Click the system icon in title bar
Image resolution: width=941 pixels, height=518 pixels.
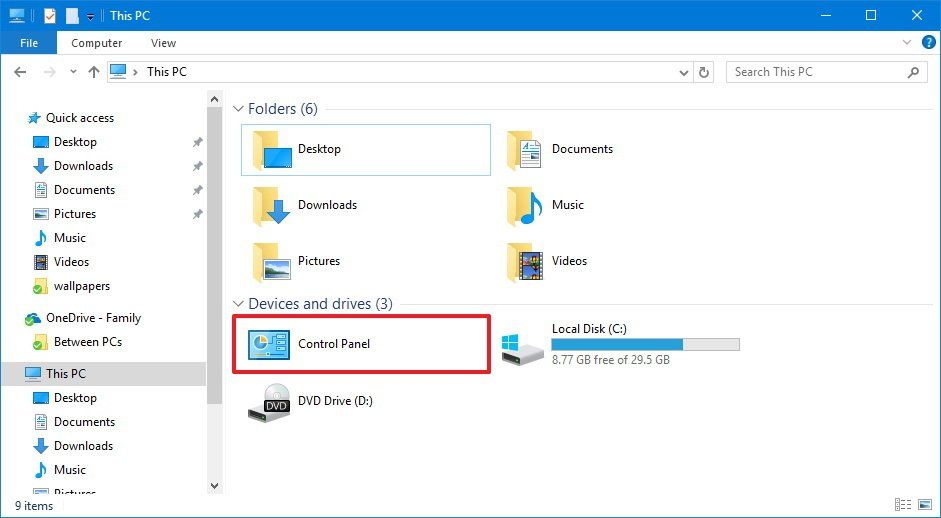(x=17, y=16)
